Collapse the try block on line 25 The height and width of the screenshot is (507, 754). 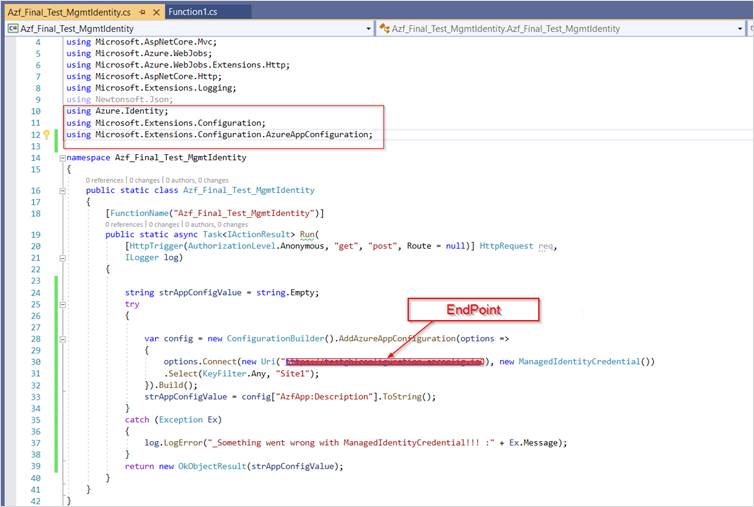coord(64,303)
